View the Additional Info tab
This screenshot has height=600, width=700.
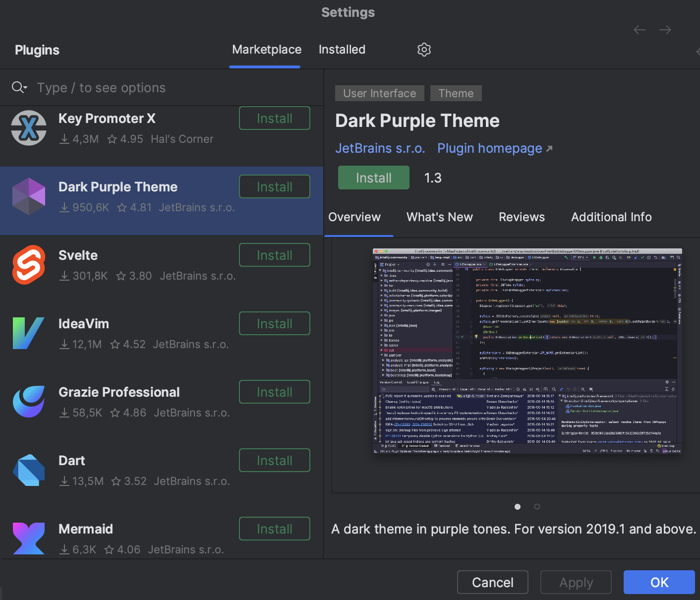point(611,217)
